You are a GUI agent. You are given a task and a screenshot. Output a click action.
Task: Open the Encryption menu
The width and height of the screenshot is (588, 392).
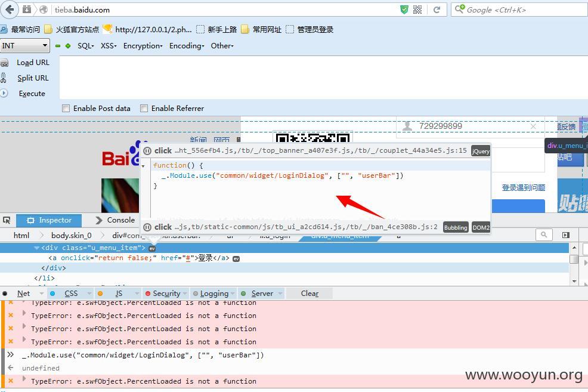[143, 46]
